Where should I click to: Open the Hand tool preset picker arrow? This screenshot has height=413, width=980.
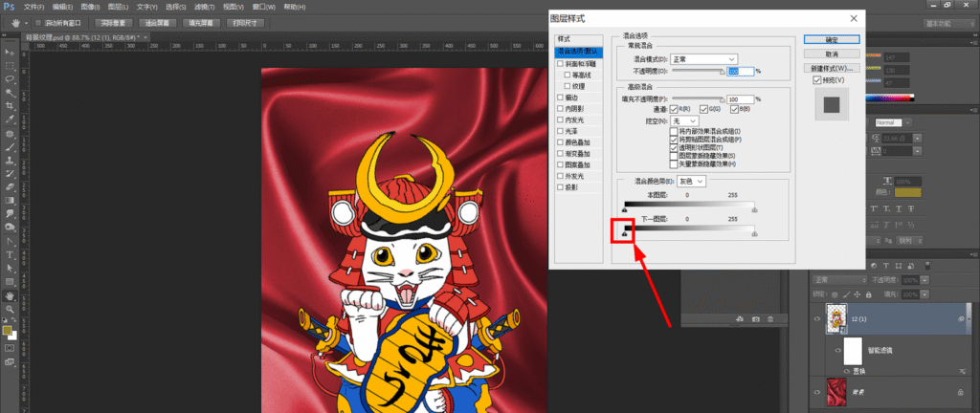[26, 23]
